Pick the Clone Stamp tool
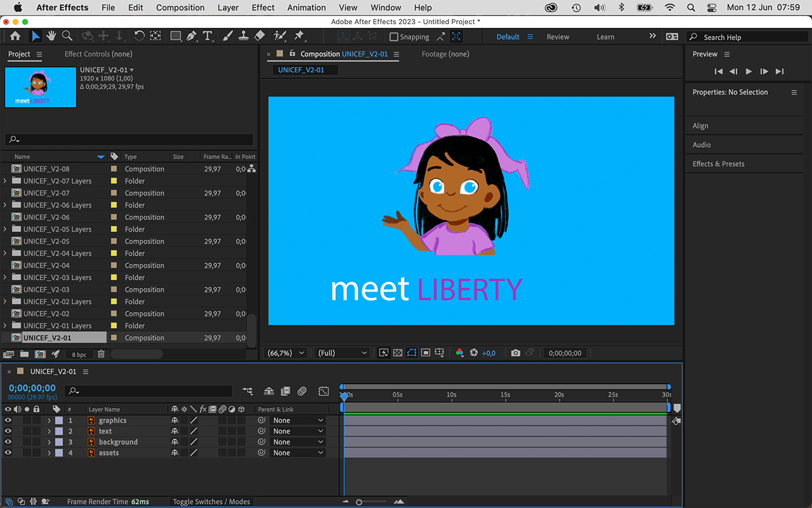 pos(244,36)
